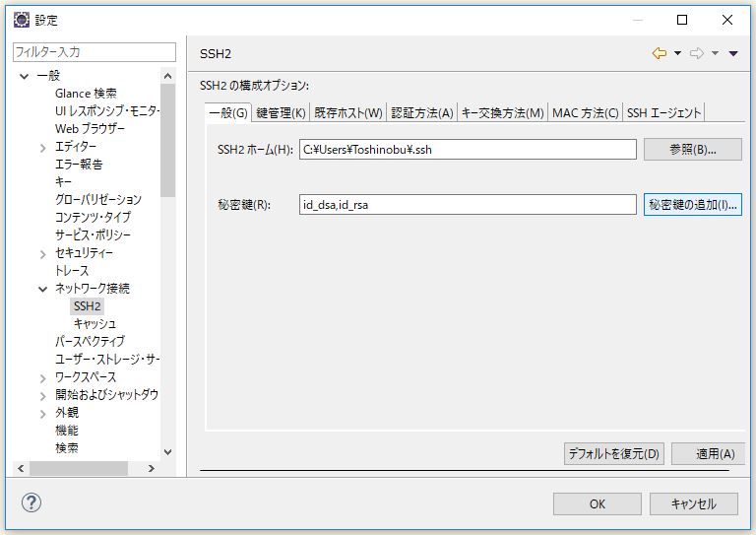Switch to the MAC 方法(C) tab

click(x=586, y=113)
